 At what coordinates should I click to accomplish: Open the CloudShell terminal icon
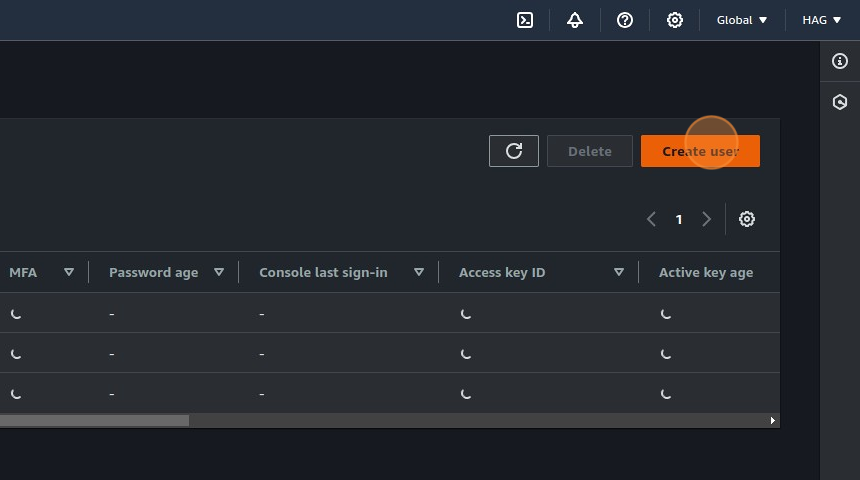point(525,20)
